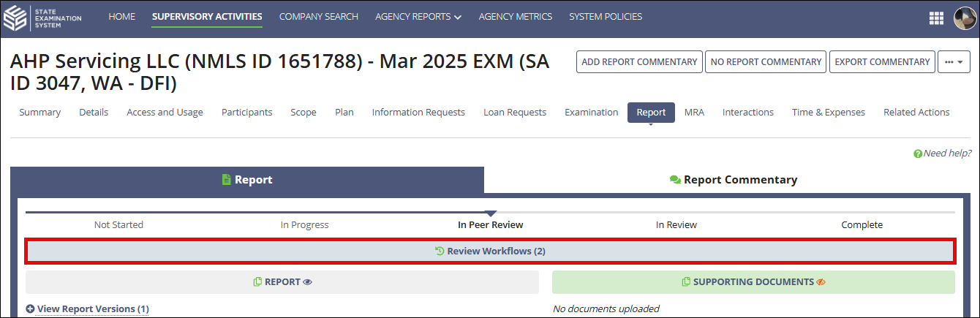Toggle the SUPPORTING DOCUMENTS hidden eye icon
980x318 pixels.
click(821, 281)
